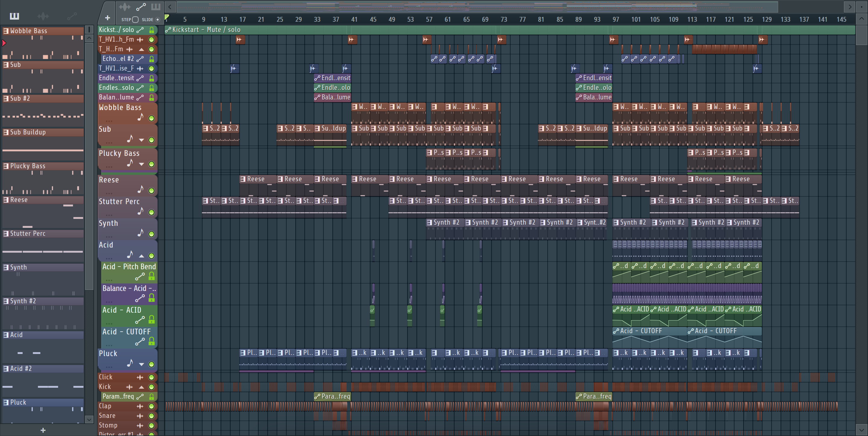Click lock icon on Echo..el #2 track

[x=152, y=59]
